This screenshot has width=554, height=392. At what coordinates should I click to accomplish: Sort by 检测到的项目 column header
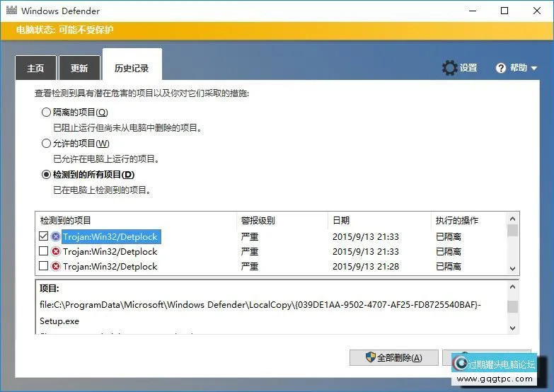(x=66, y=221)
